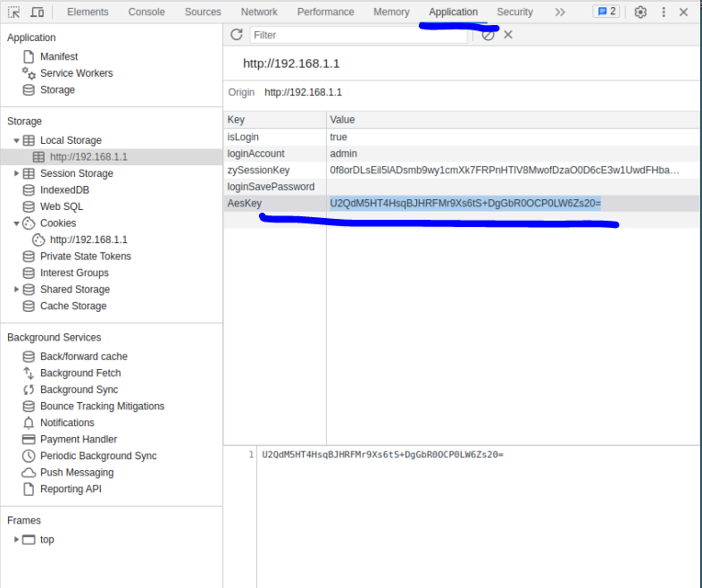Open Cache Storage item
The image size is (702, 588).
[x=73, y=306]
